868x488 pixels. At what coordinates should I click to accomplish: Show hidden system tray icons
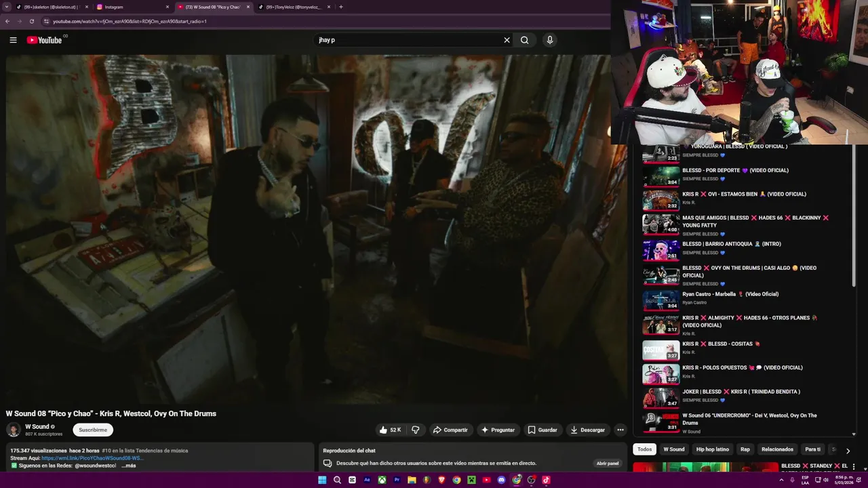click(781, 480)
